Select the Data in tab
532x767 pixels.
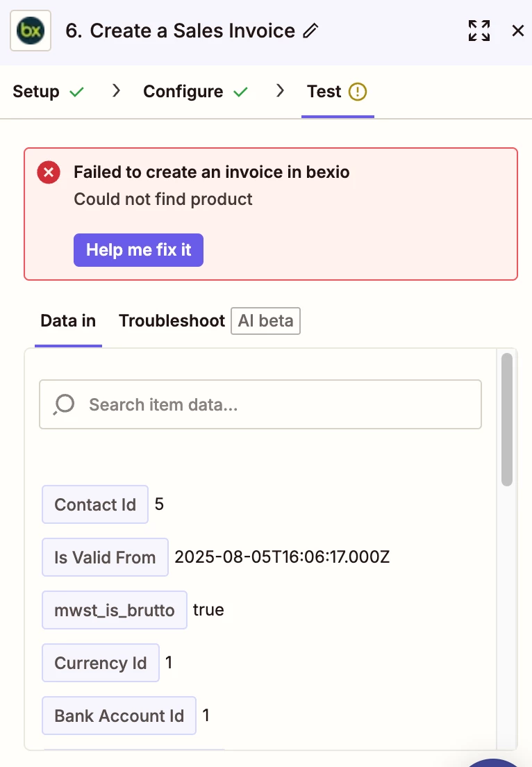pos(68,321)
